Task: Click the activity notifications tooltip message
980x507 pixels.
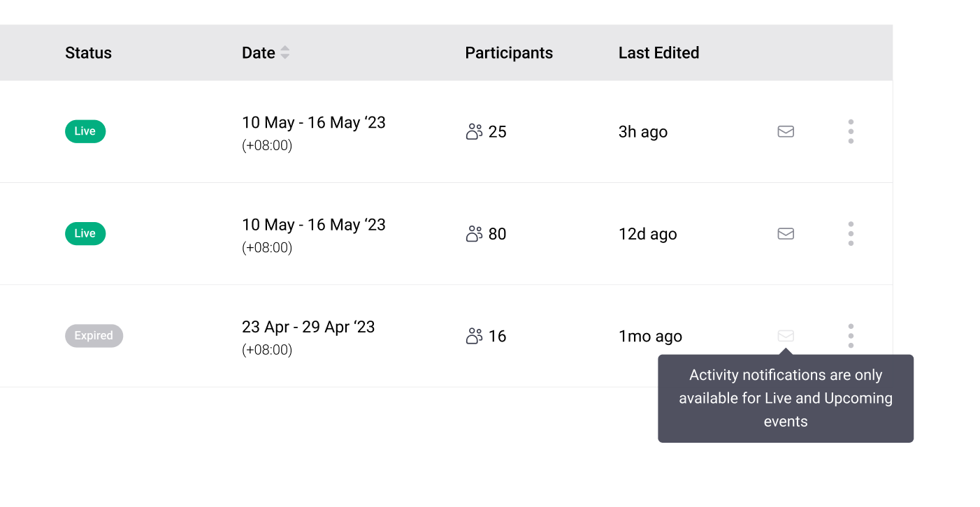Action: (x=786, y=398)
